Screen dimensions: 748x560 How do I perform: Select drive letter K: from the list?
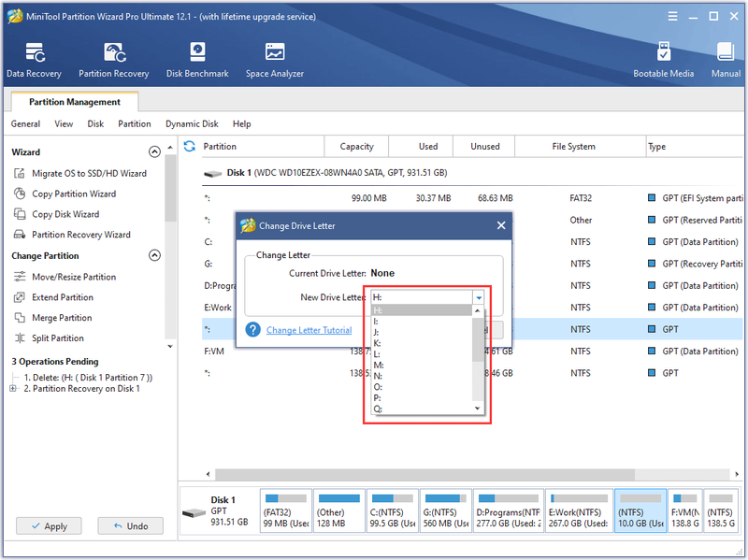tap(422, 343)
